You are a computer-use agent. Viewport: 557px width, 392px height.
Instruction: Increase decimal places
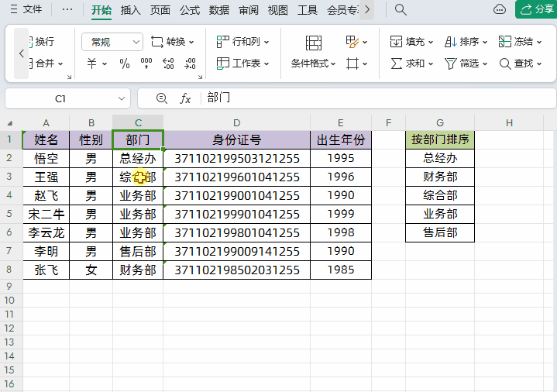coord(168,64)
